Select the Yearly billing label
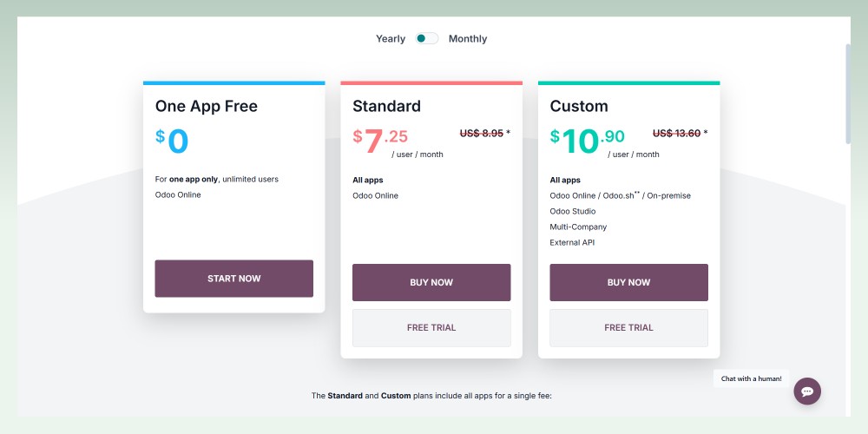The image size is (868, 434). pos(391,39)
